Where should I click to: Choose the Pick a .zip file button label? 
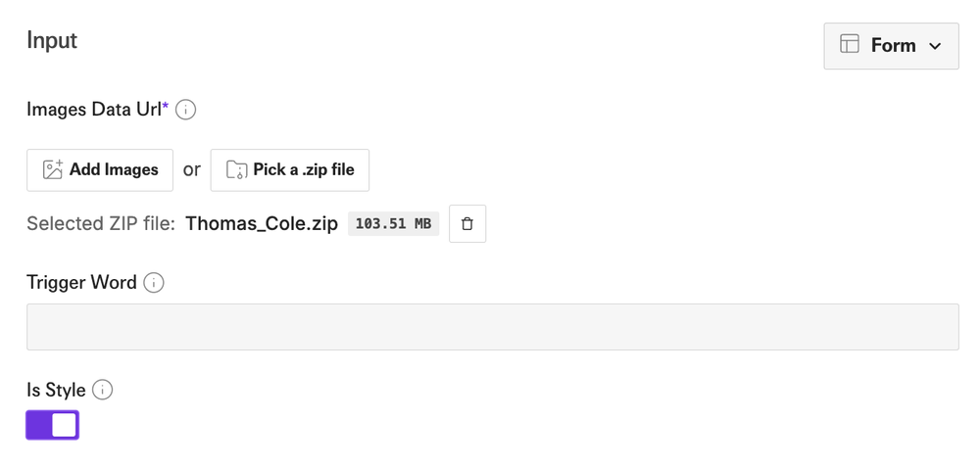(304, 170)
